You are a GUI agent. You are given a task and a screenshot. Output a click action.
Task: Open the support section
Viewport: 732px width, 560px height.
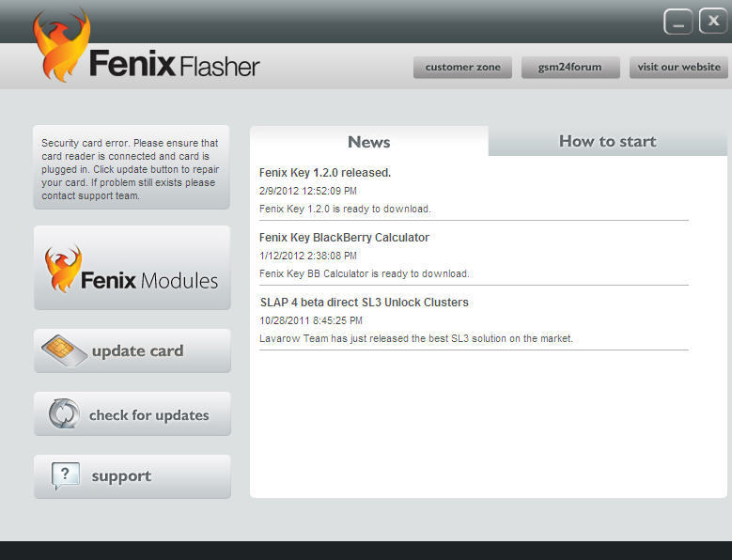pyautogui.click(x=121, y=476)
